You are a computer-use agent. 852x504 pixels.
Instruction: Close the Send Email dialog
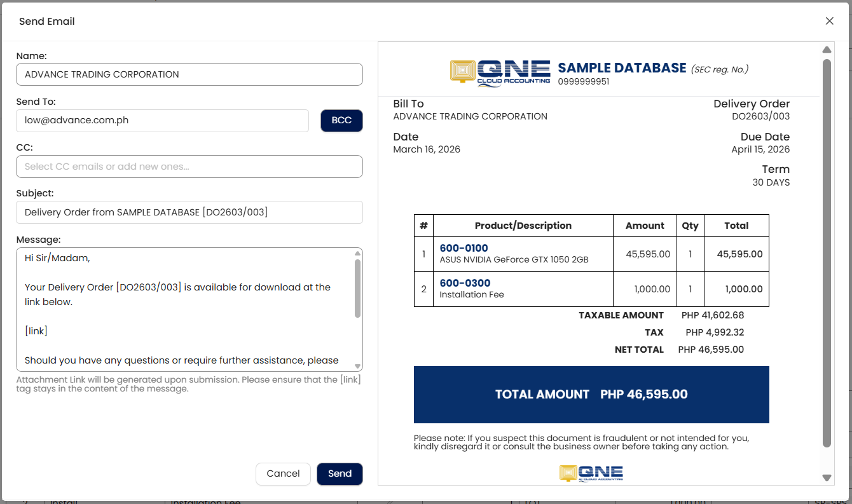[829, 21]
